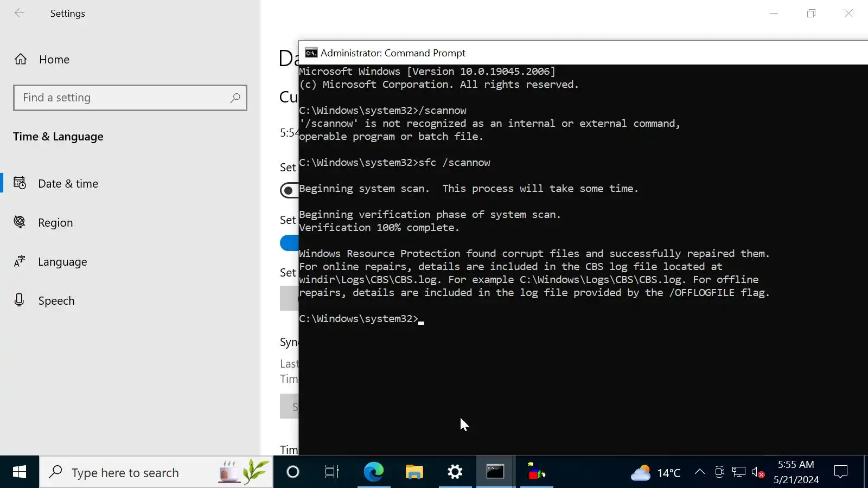Open Task View from the taskbar
The width and height of the screenshot is (868, 488).
coord(331,472)
